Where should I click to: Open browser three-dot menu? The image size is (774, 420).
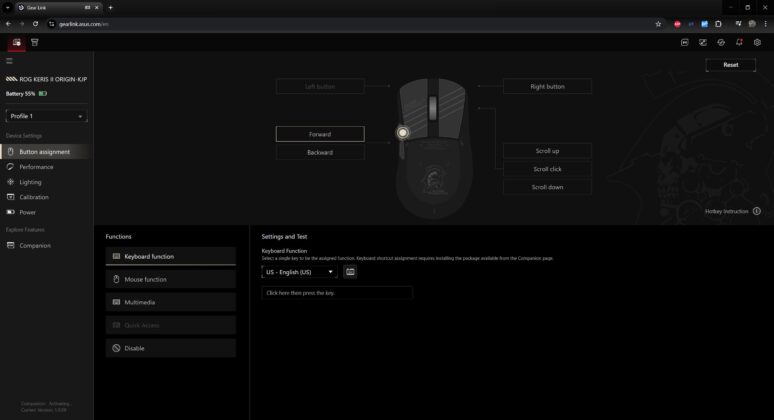click(x=766, y=24)
